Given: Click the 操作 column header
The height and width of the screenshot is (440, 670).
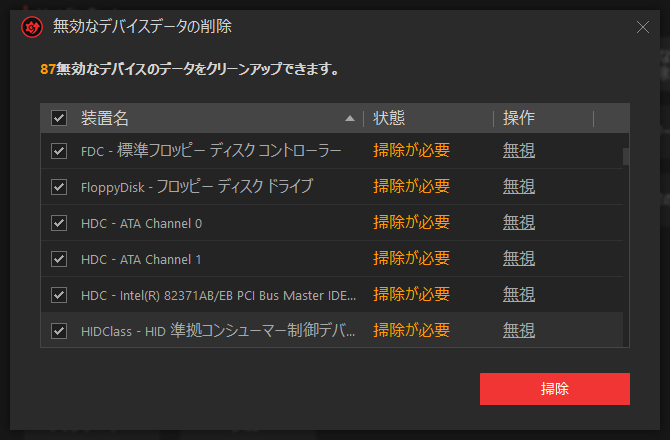Looking at the screenshot, I should [x=518, y=118].
